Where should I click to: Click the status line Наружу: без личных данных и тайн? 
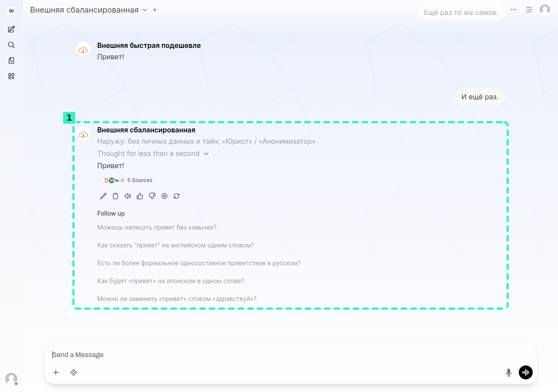206,142
